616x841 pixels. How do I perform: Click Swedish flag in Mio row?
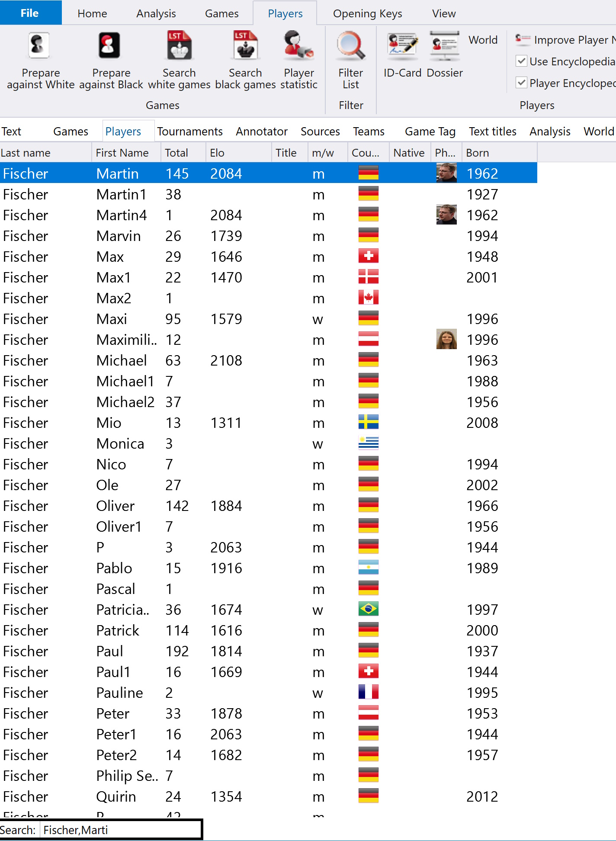click(x=369, y=422)
